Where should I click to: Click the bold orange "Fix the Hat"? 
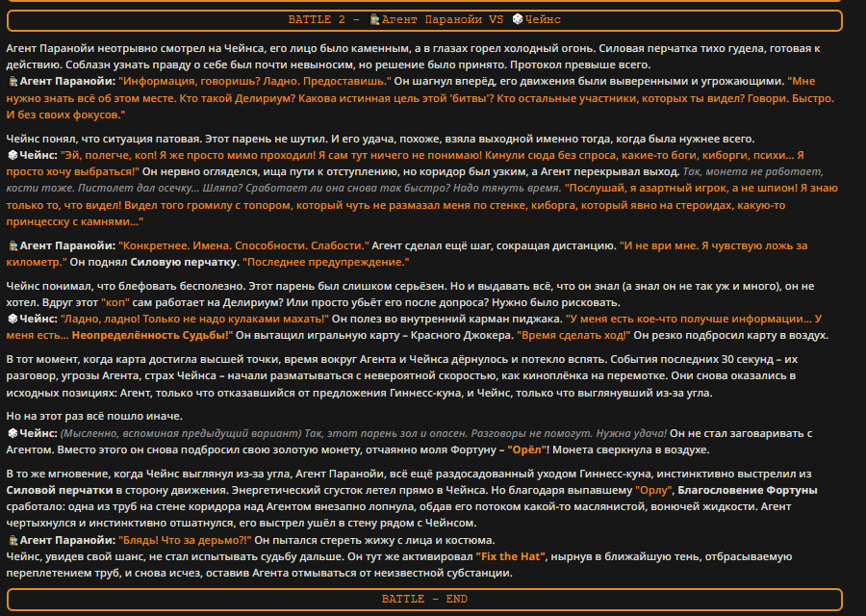(x=510, y=556)
